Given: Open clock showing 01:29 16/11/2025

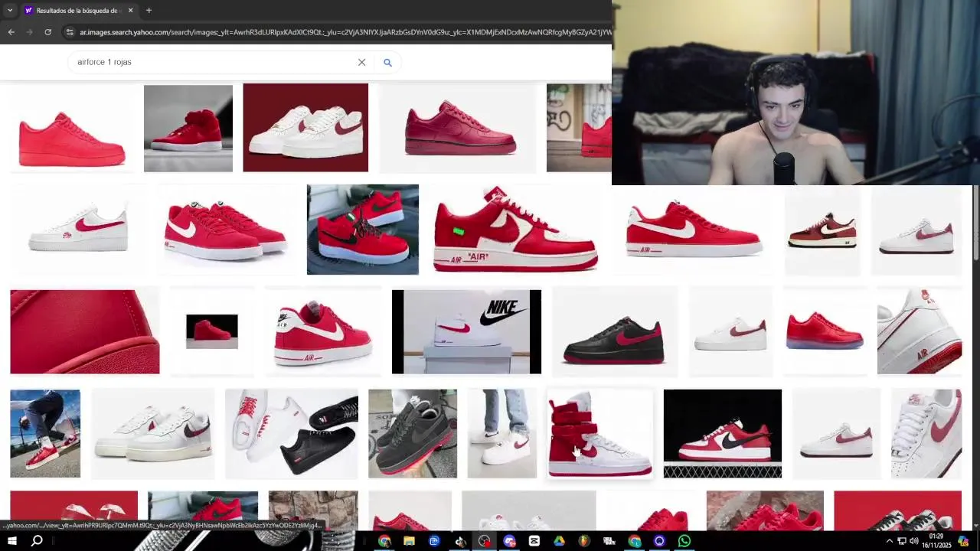Looking at the screenshot, I should tap(938, 541).
